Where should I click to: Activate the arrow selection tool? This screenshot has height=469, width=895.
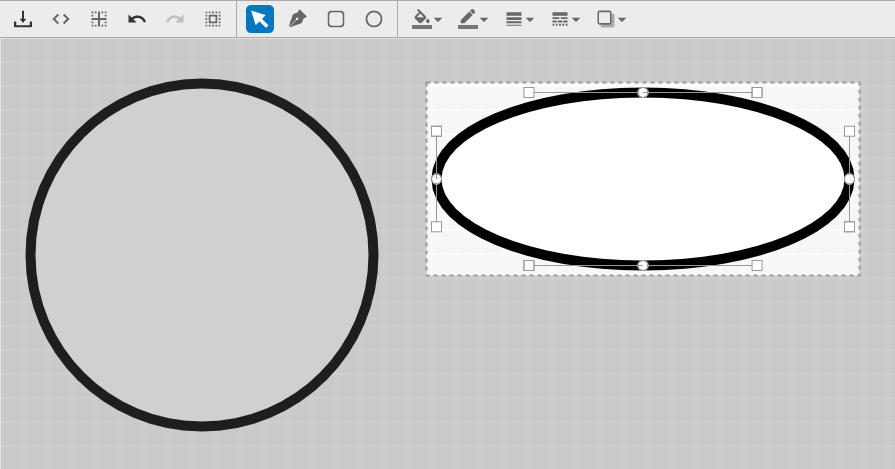(260, 19)
